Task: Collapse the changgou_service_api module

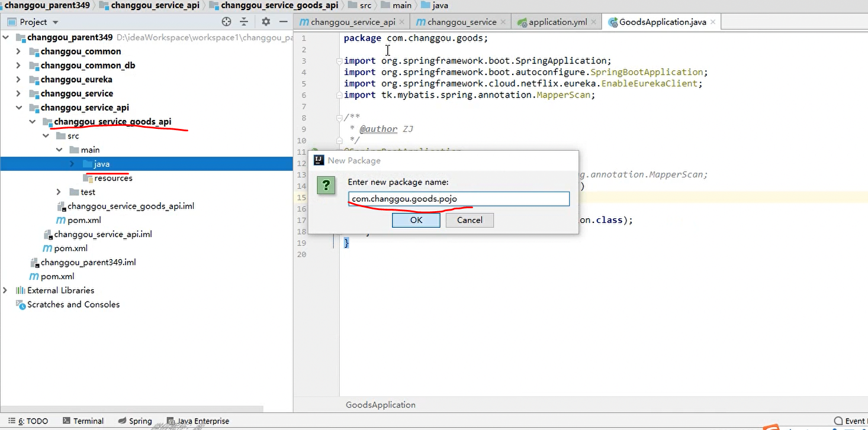Action: (18, 108)
